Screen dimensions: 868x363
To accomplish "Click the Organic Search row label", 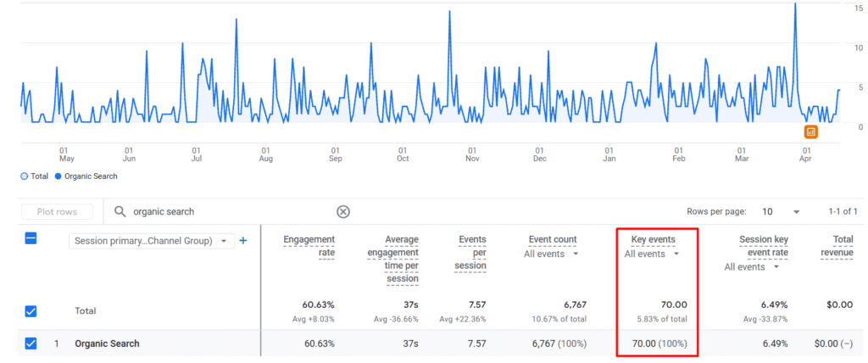I will [107, 343].
